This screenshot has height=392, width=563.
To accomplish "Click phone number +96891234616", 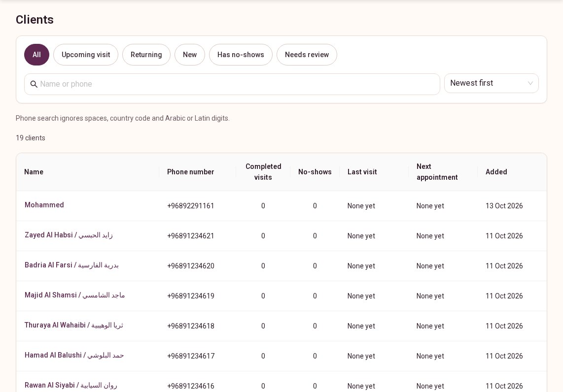I will coord(191,386).
